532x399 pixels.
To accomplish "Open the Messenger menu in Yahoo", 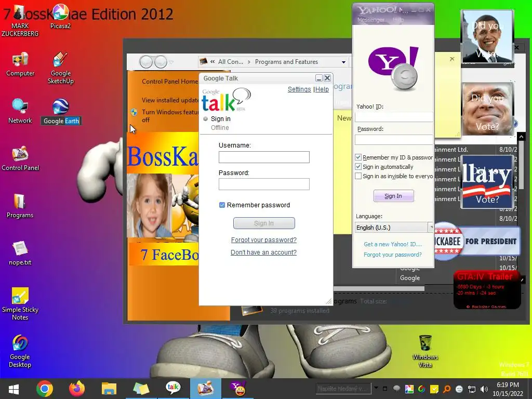I will (x=370, y=20).
